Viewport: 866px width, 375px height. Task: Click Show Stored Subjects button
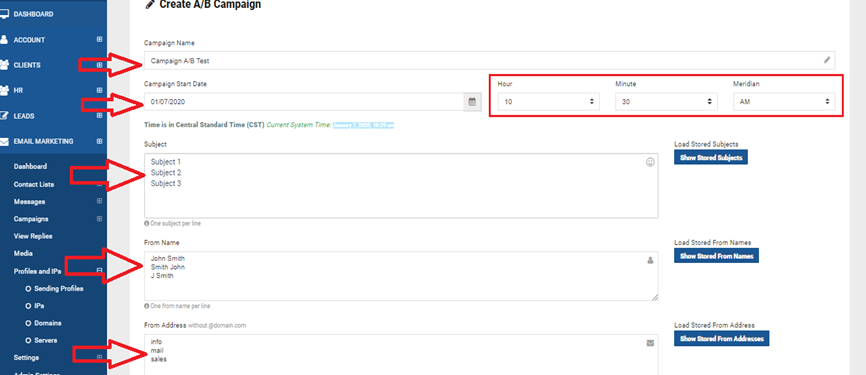[711, 157]
